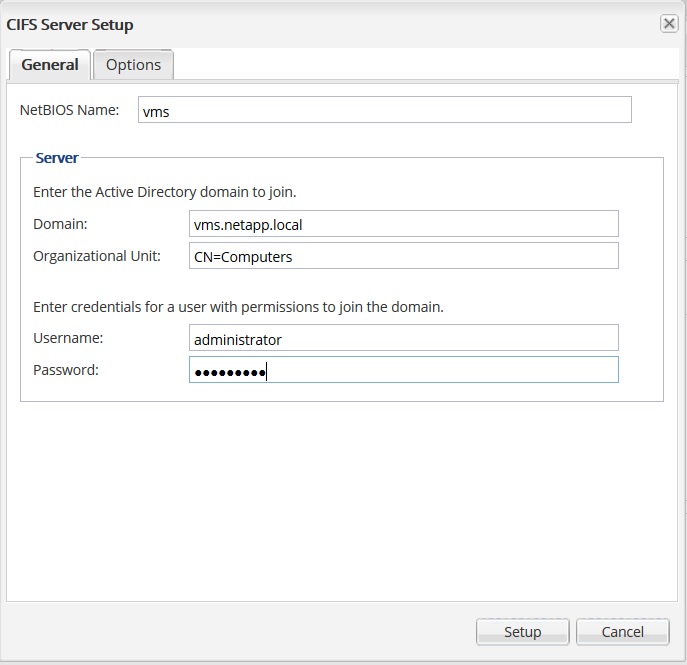Click the "Password:" label
The height and width of the screenshot is (665, 687).
(66, 370)
